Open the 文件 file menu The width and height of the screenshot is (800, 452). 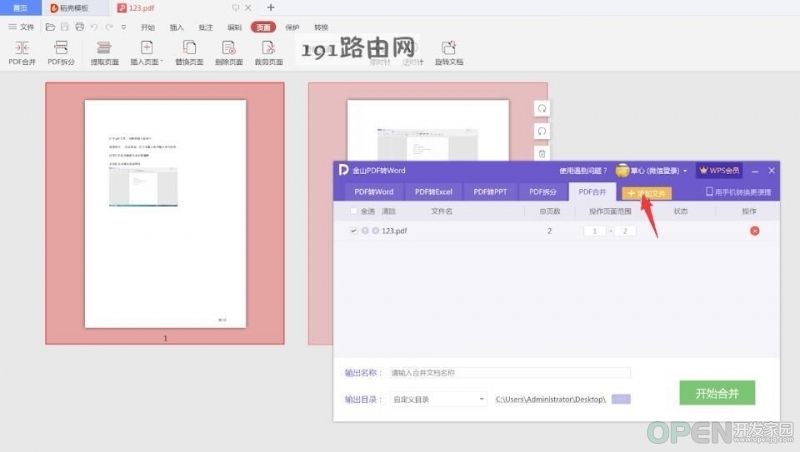[21, 27]
